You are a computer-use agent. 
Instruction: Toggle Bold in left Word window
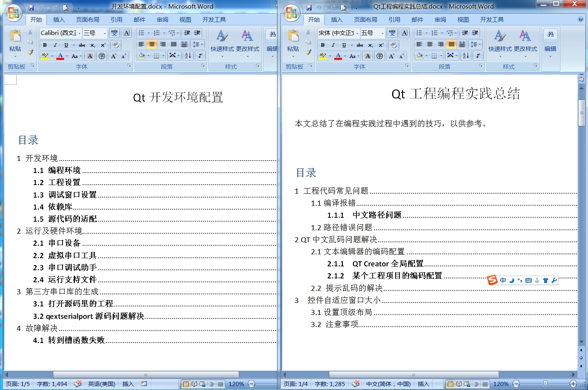(45, 45)
